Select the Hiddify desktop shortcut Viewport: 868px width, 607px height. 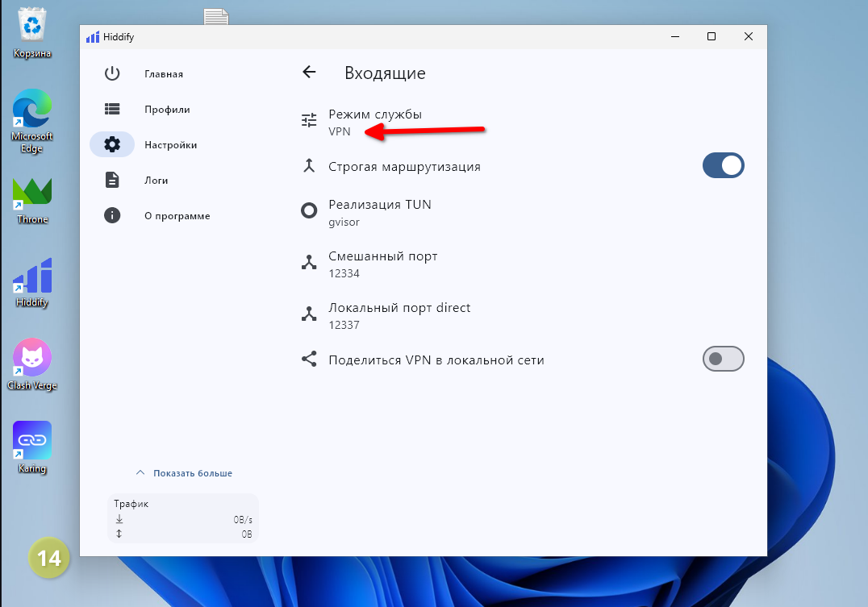[32, 283]
